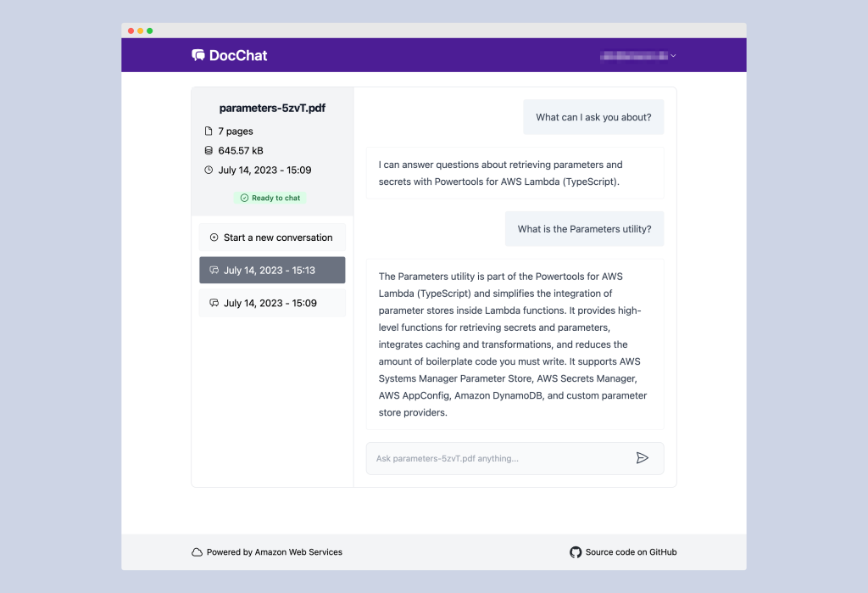Select the July 14, 2023 - 15:09 conversation
The width and height of the screenshot is (868, 593).
271,302
